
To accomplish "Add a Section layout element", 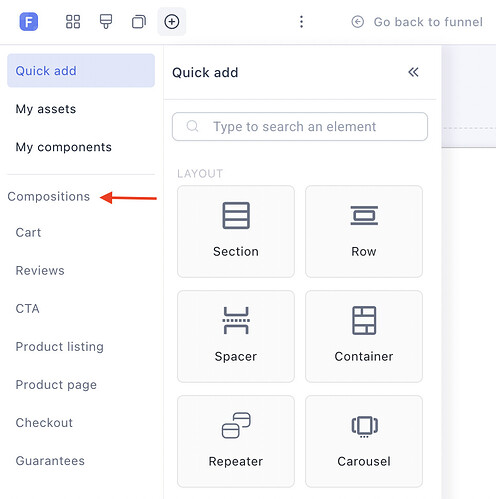I will coord(236,232).
